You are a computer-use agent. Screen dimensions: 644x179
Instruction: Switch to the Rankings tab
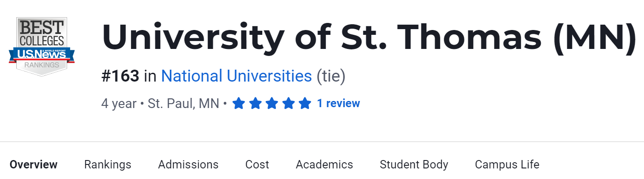[108, 165]
